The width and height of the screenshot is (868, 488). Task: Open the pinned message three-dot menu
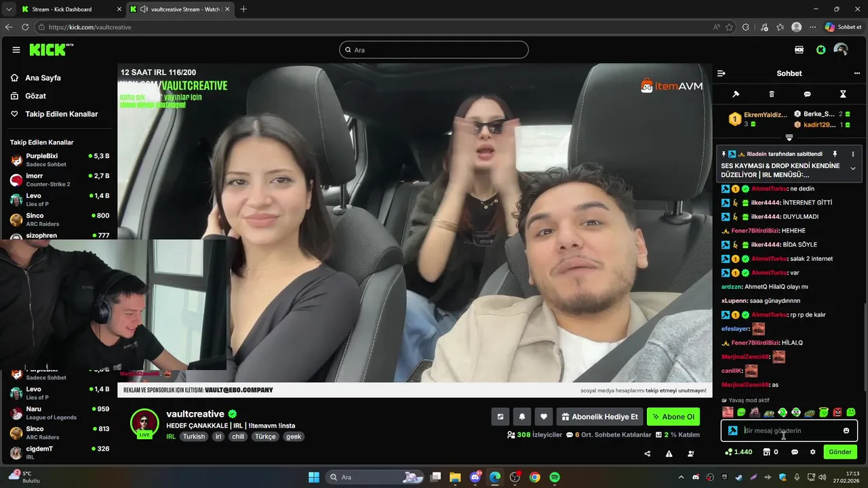pyautogui.click(x=853, y=154)
